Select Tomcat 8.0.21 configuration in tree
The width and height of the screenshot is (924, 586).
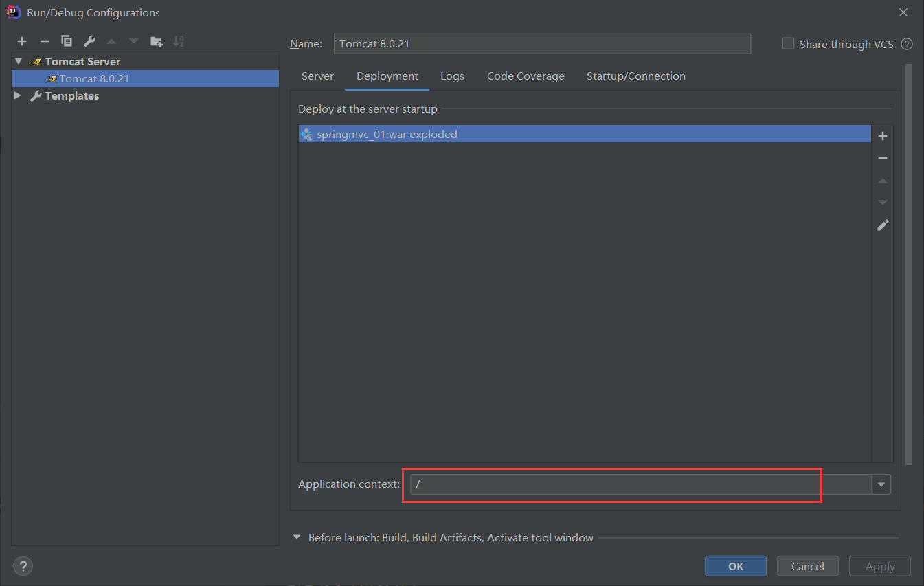(145, 79)
